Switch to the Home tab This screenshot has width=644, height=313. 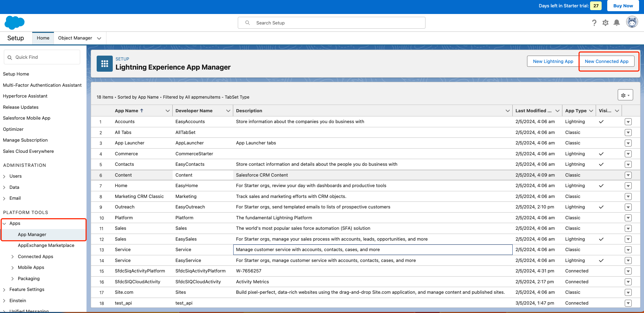tap(43, 38)
